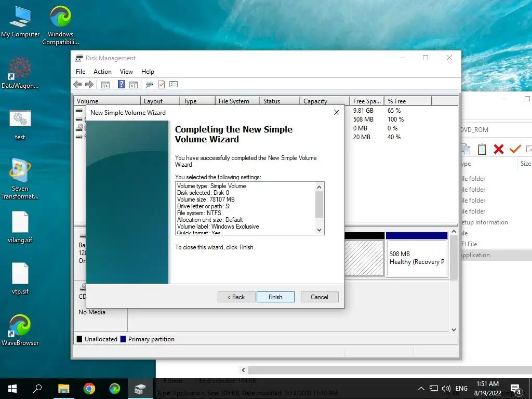Toggle the Show/Hide Action Pane toolbar icon
532x399 pixels.
click(x=134, y=85)
